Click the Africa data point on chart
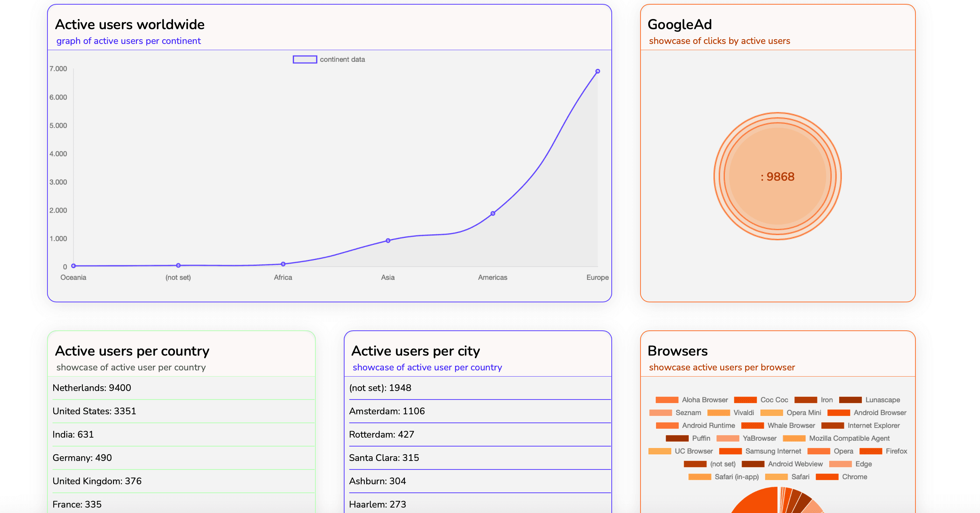Image resolution: width=980 pixels, height=513 pixels. pyautogui.click(x=283, y=264)
